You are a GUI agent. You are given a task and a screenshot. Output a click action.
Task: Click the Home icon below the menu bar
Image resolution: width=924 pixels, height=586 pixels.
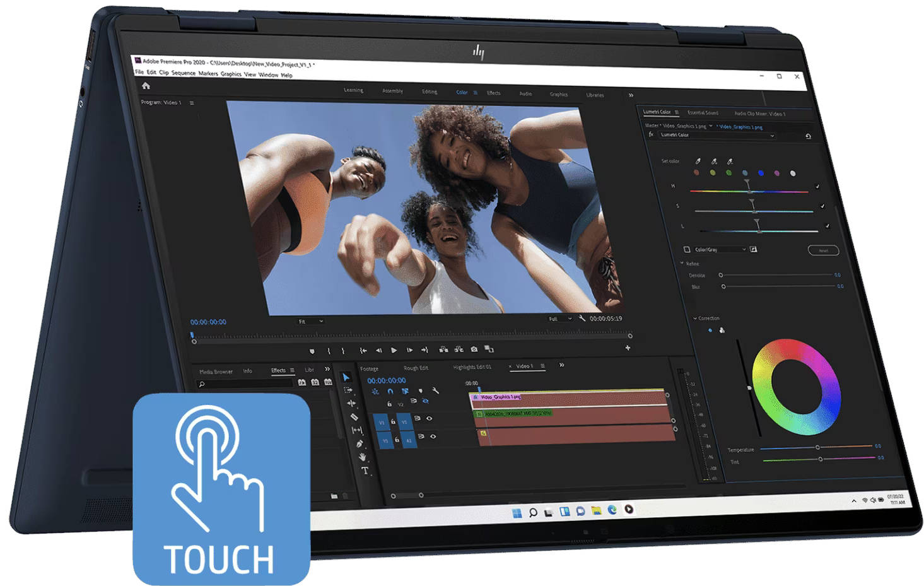[146, 86]
